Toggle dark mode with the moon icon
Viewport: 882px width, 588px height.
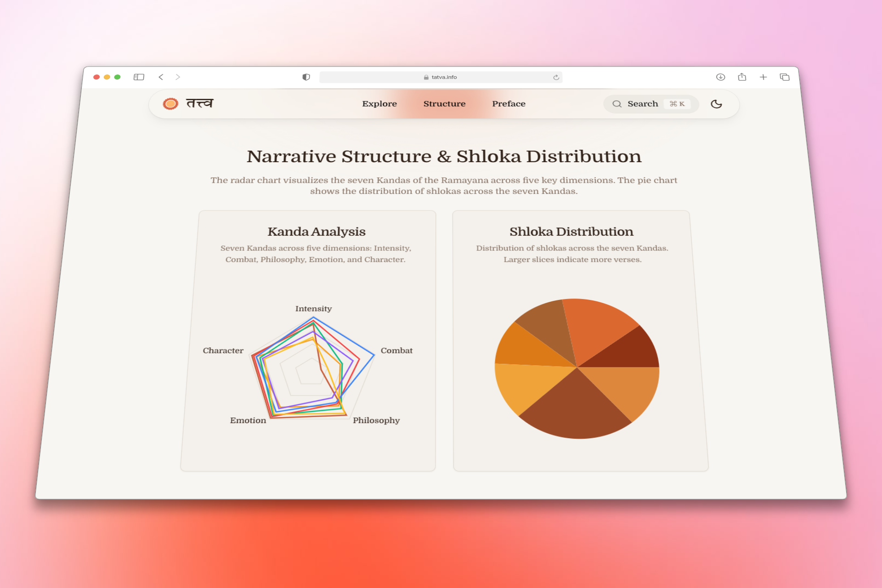click(x=716, y=104)
